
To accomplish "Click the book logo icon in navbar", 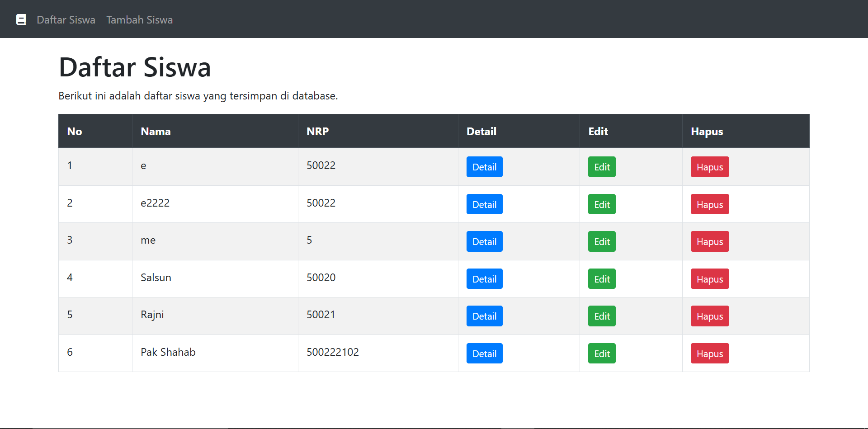I will point(21,19).
